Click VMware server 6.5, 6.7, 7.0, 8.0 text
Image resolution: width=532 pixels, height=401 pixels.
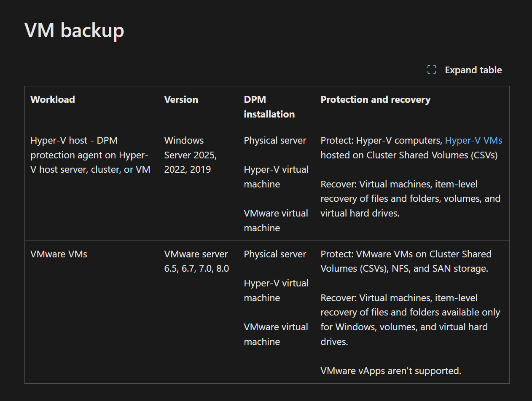click(196, 261)
